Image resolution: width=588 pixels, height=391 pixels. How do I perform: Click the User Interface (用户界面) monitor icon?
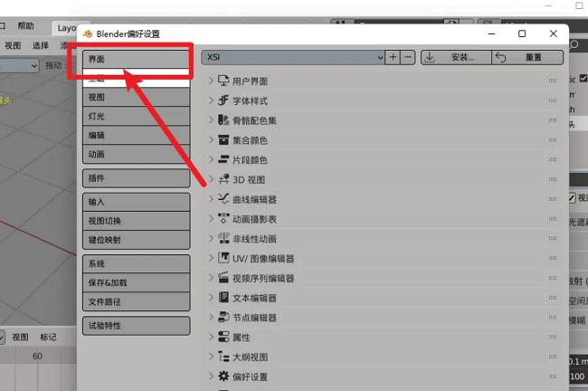coord(223,81)
